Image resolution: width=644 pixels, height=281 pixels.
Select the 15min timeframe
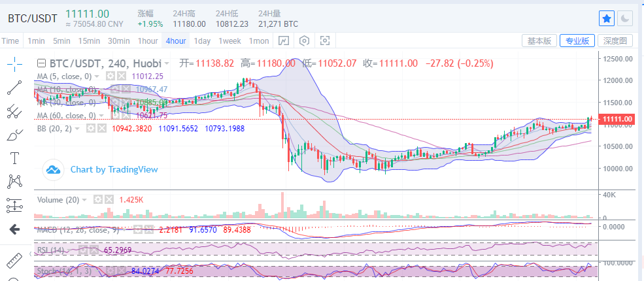click(89, 41)
